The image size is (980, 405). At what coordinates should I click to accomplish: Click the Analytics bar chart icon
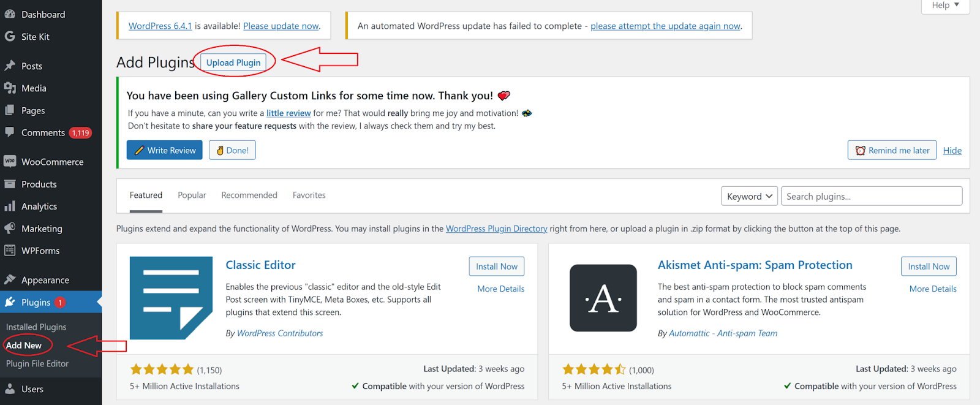click(x=10, y=206)
